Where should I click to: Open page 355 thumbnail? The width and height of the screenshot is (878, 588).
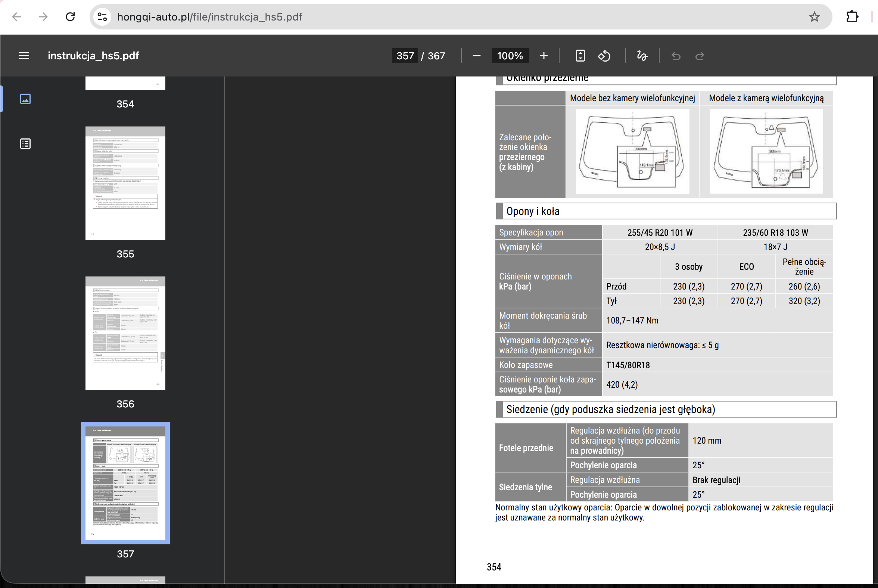(x=125, y=183)
